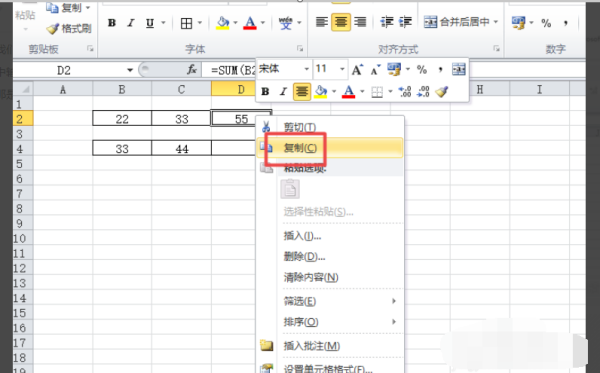Toggle Italic in the ribbon font group
Viewport: 600px width, 373px height.
(x=130, y=23)
